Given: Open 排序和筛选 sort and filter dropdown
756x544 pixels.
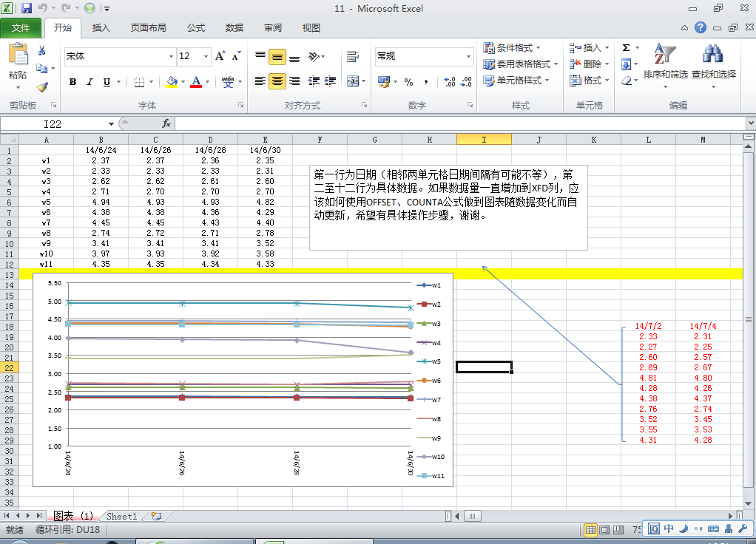Looking at the screenshot, I should pyautogui.click(x=665, y=67).
